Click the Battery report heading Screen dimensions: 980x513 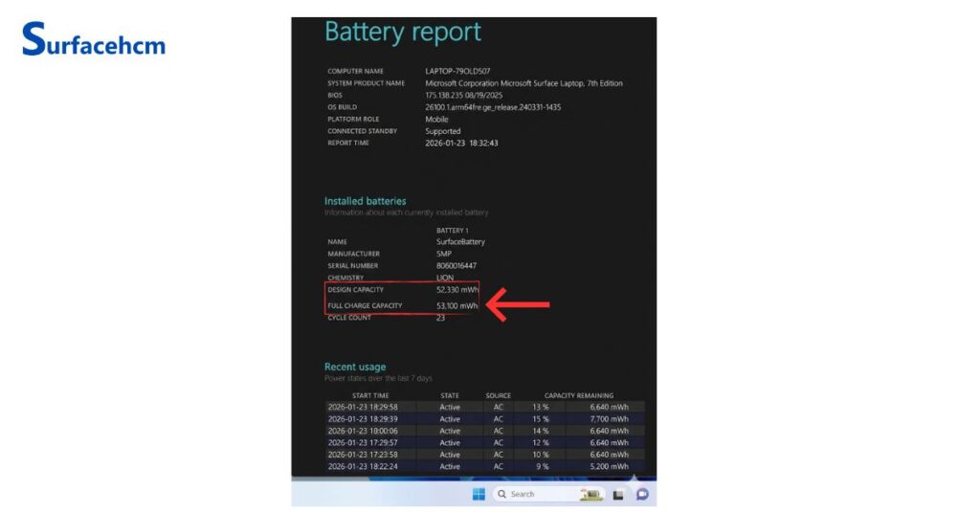tap(403, 32)
